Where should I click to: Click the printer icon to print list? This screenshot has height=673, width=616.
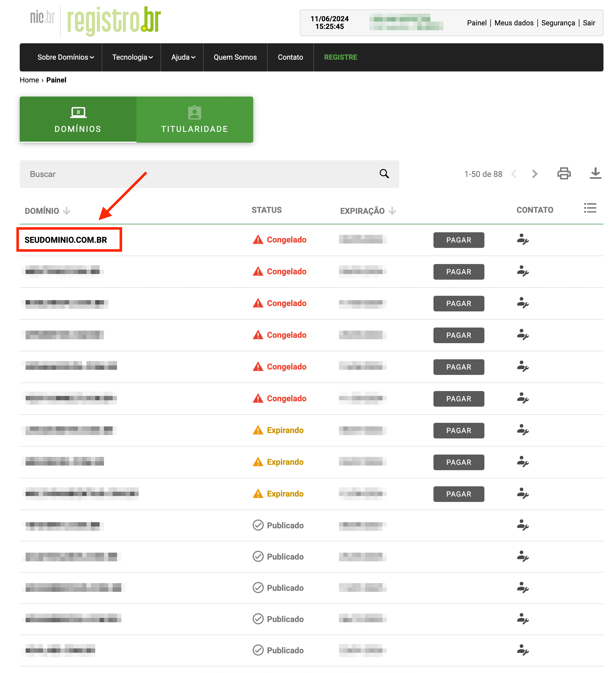point(564,174)
